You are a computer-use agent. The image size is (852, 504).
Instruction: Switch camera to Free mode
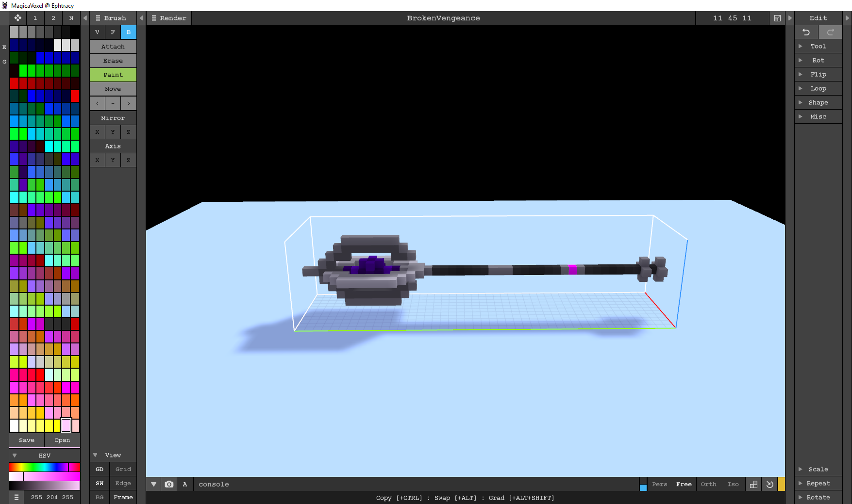coord(684,484)
